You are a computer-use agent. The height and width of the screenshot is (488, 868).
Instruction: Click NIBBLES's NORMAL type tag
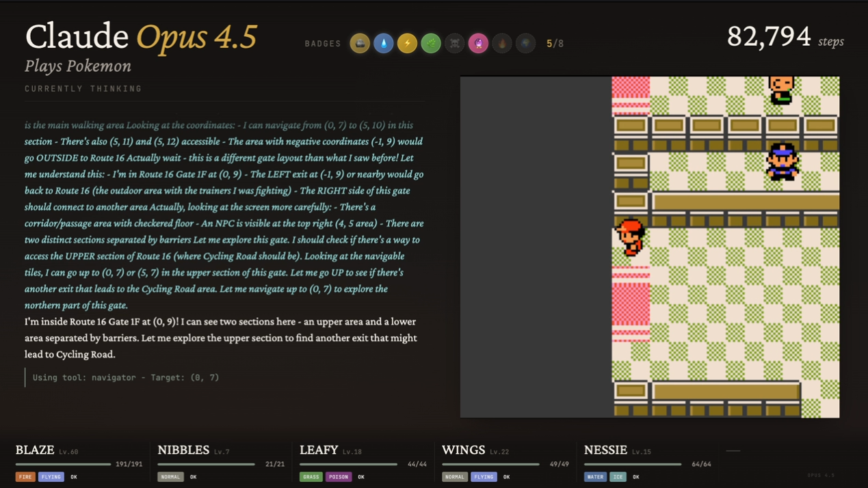click(x=170, y=476)
